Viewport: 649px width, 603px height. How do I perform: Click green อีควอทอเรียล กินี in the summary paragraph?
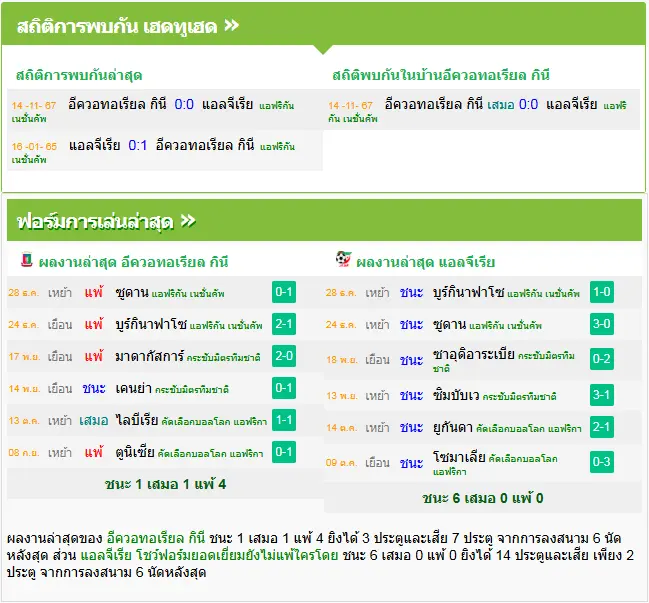[156, 538]
